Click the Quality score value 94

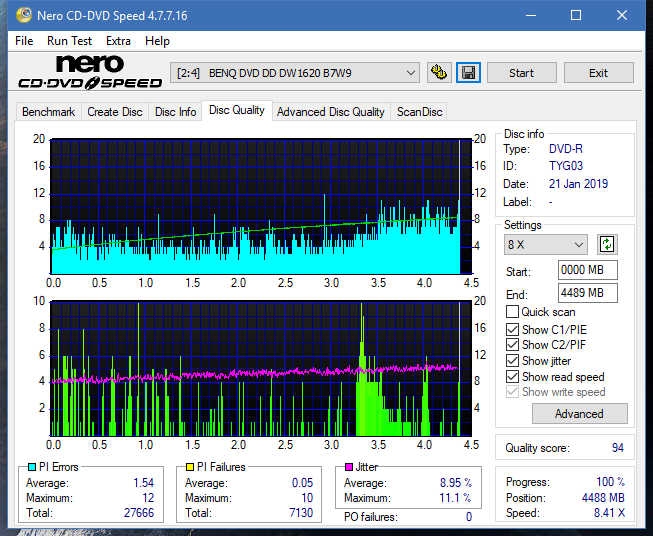(618, 448)
